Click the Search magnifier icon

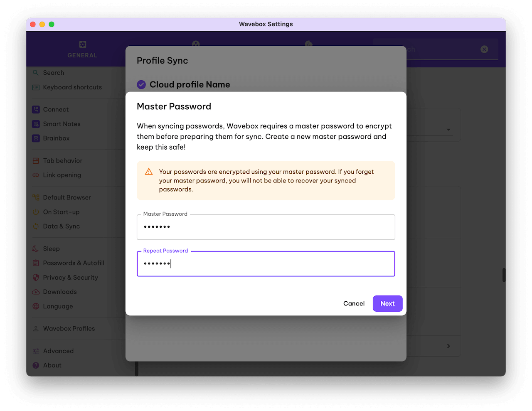point(36,73)
